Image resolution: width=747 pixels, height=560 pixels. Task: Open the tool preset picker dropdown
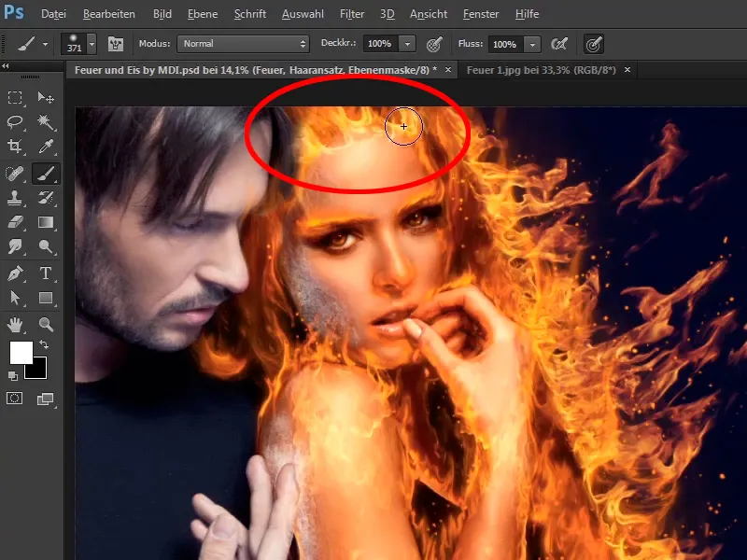pos(45,44)
